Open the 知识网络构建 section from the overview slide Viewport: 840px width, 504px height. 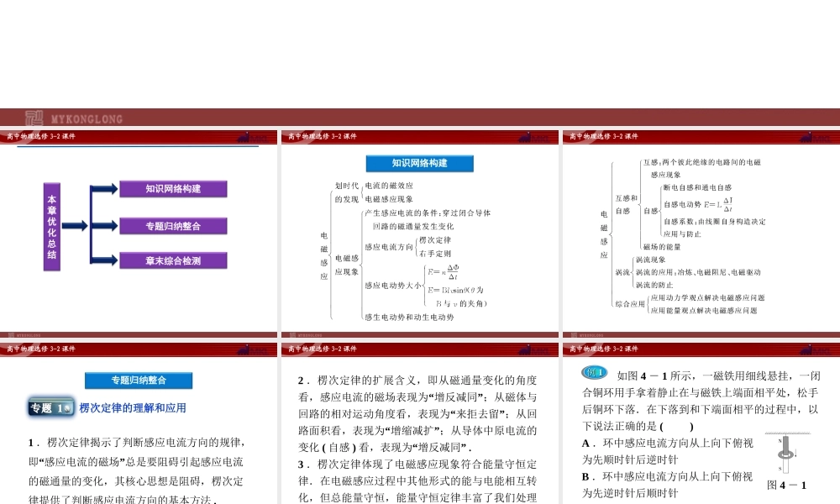pyautogui.click(x=172, y=189)
